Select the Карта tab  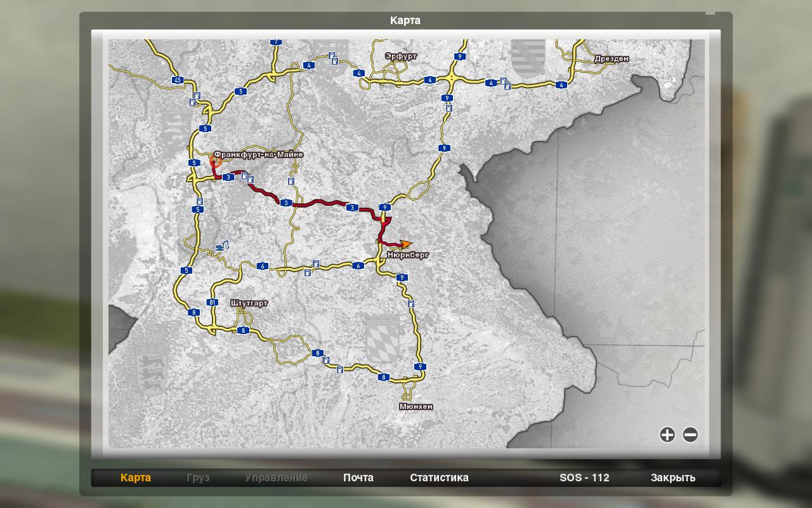pyautogui.click(x=136, y=478)
